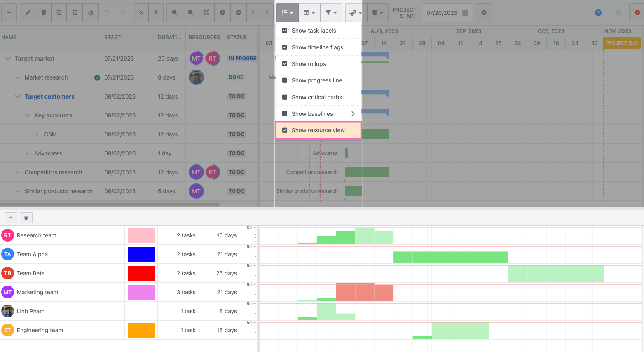
Task: Collapse the Target customers group chevron
Action: coord(18,96)
